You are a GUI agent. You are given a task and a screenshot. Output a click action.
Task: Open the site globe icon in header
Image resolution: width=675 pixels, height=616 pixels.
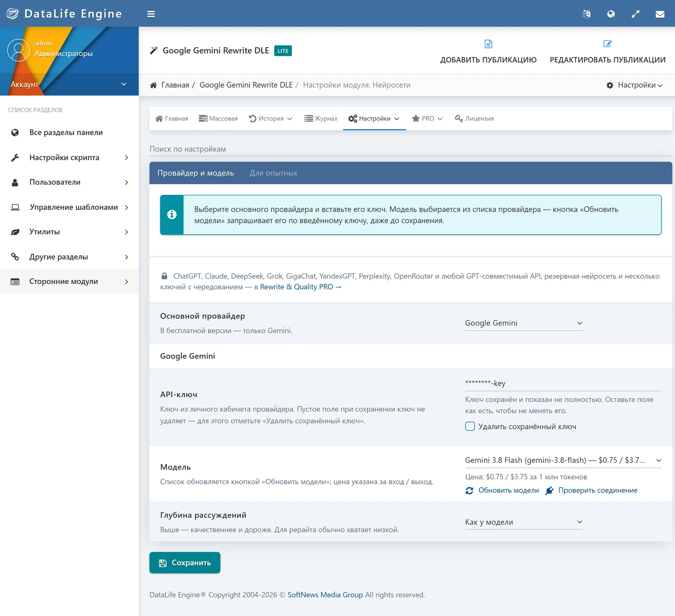coord(611,14)
